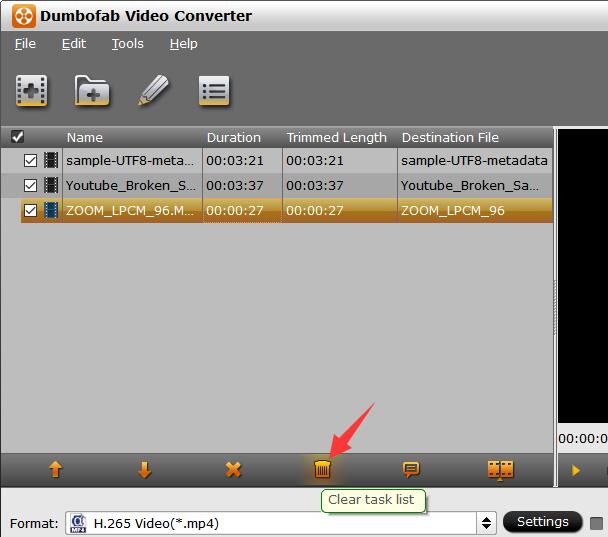Remove selected task with X icon
The height and width of the screenshot is (537, 608).
pyautogui.click(x=233, y=469)
